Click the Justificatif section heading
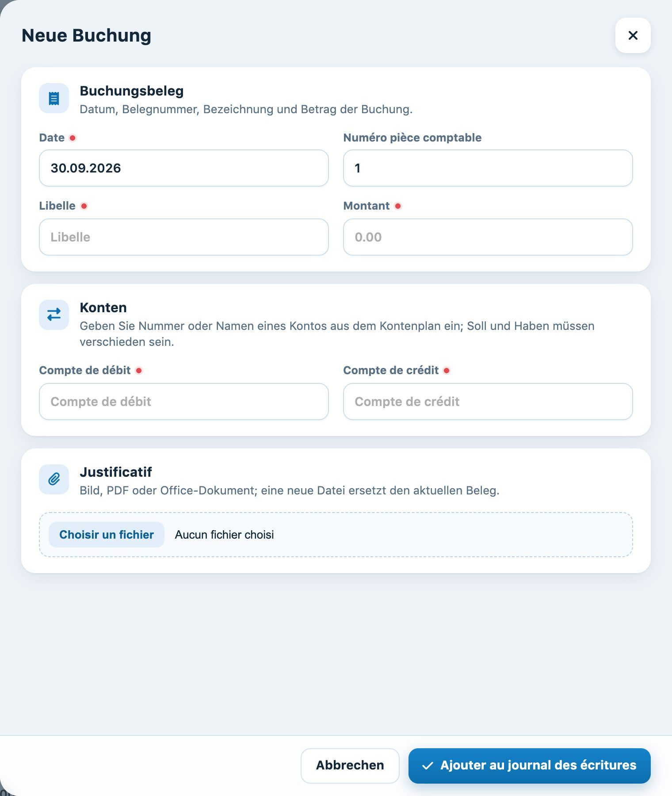672x796 pixels. (116, 472)
